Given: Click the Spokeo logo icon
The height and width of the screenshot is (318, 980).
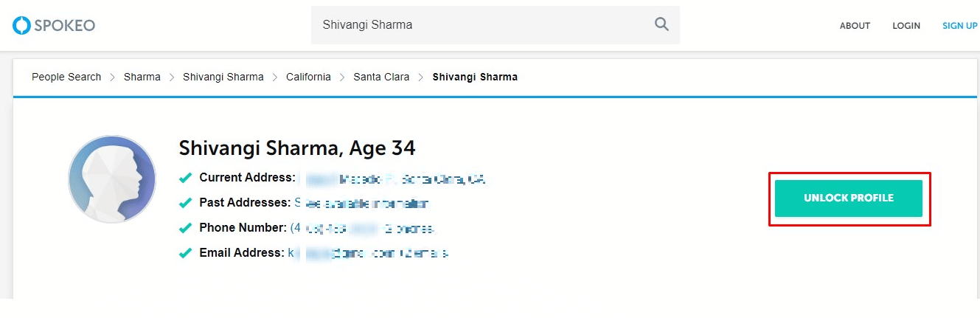Looking at the screenshot, I should [x=21, y=26].
